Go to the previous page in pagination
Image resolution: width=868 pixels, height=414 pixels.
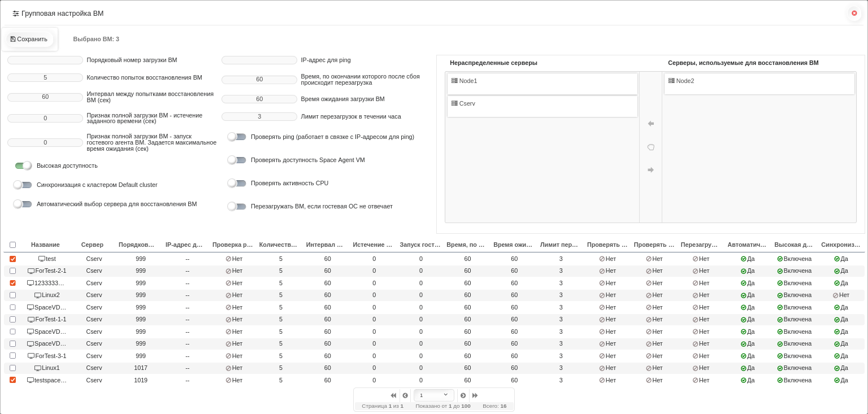405,395
